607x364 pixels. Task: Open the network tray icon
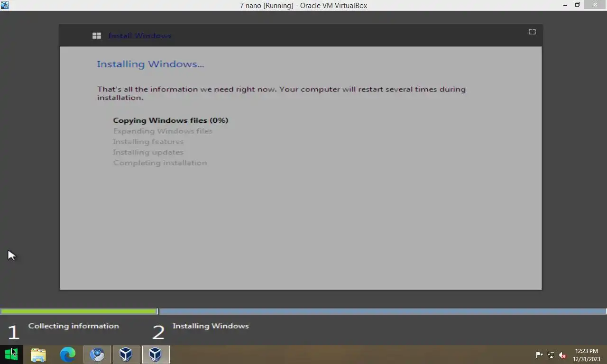[551, 355]
